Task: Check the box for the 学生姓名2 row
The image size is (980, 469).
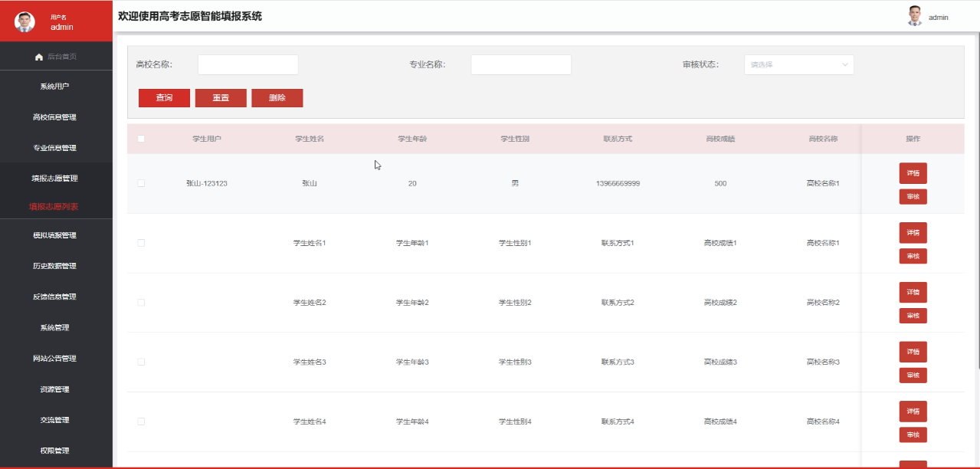Action: coord(141,302)
